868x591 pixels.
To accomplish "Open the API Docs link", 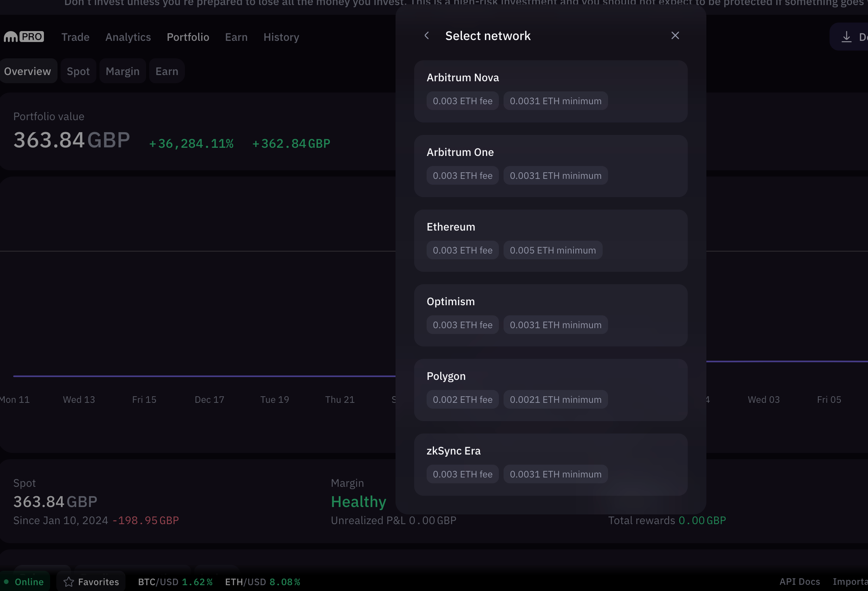I will pyautogui.click(x=800, y=582).
